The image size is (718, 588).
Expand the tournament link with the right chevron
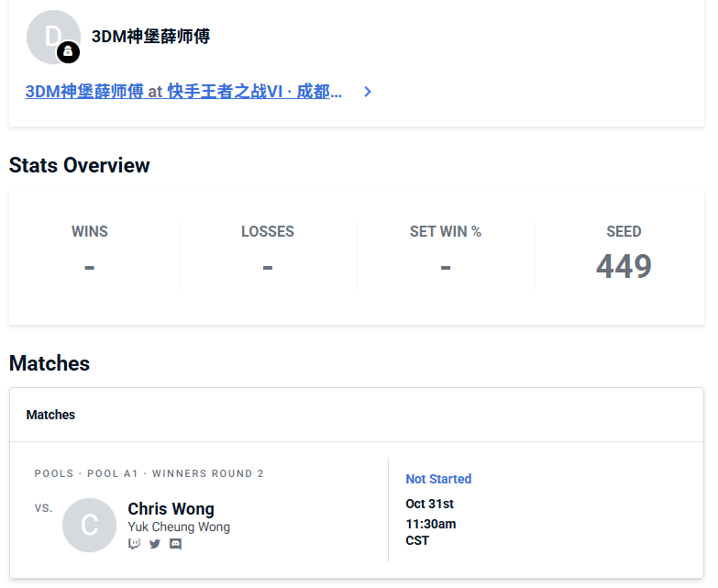click(x=368, y=92)
